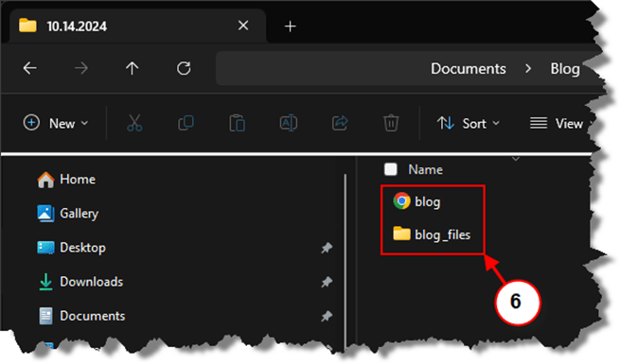The width and height of the screenshot is (620, 364).
Task: Navigate up one folder level
Action: click(133, 68)
